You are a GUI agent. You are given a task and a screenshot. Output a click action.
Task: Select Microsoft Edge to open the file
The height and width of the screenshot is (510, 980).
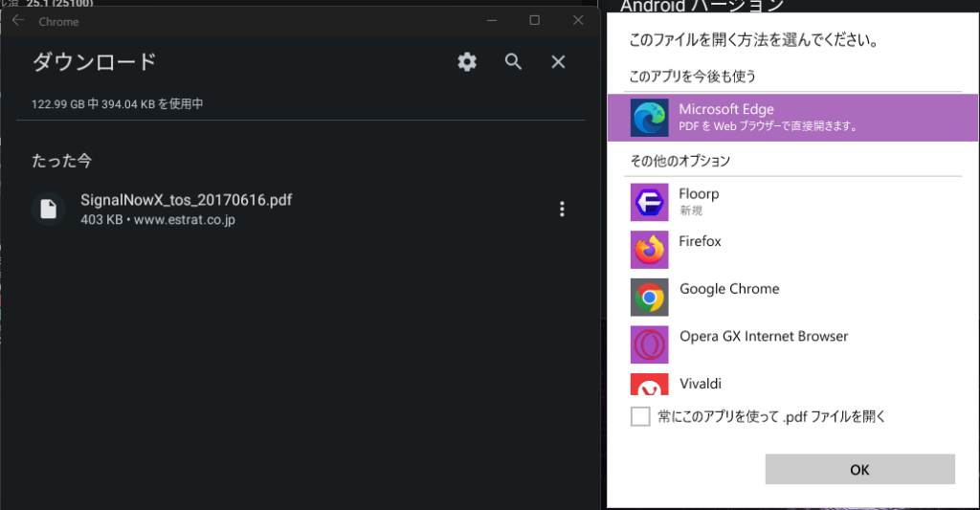pyautogui.click(x=792, y=118)
